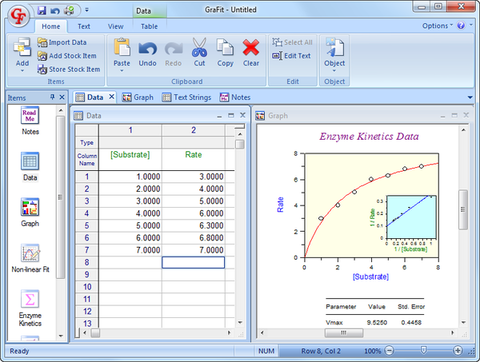
Task: Click the Import Data icon
Action: [42, 42]
